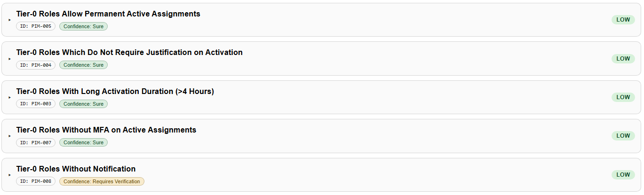644x195 pixels.
Task: Click the LOW severity badge for Permanent Active Assignments
Action: click(x=623, y=20)
